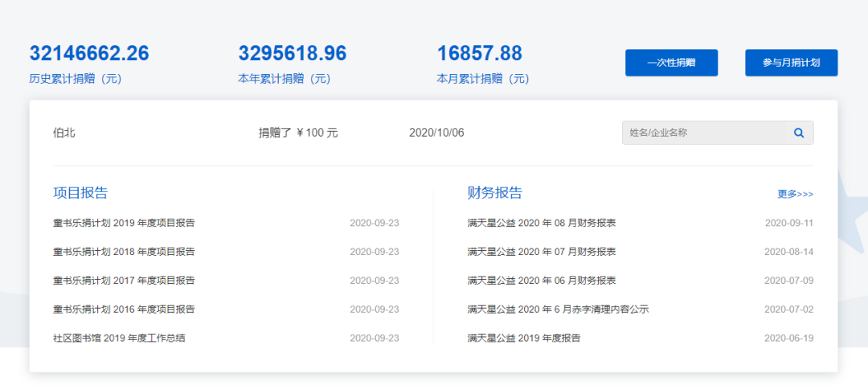
Task: Open 满天星公益 2020 年 06 月财务报表
Action: click(542, 281)
